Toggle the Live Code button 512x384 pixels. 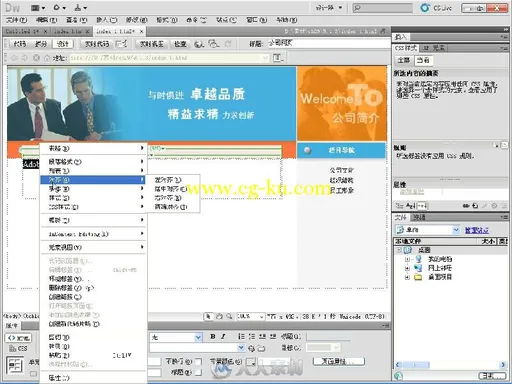97,44
